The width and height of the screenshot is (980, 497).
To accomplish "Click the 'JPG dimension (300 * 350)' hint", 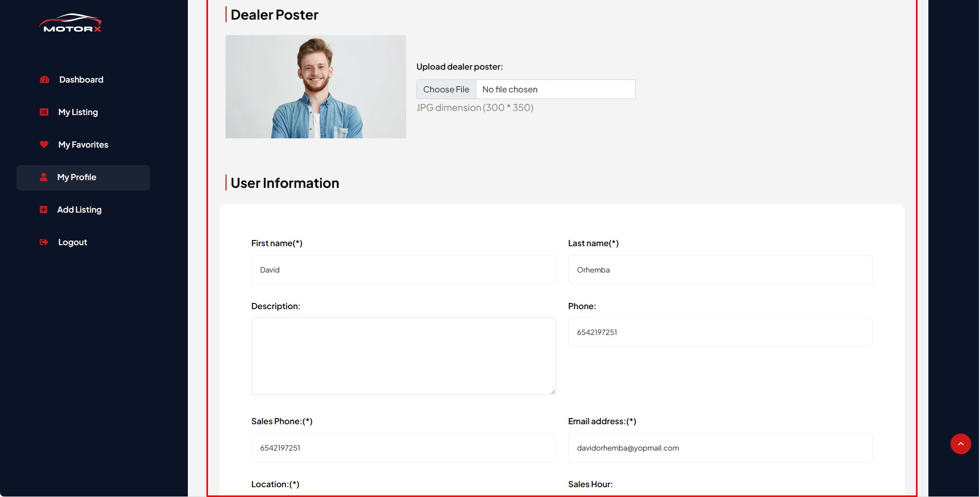I will point(475,107).
